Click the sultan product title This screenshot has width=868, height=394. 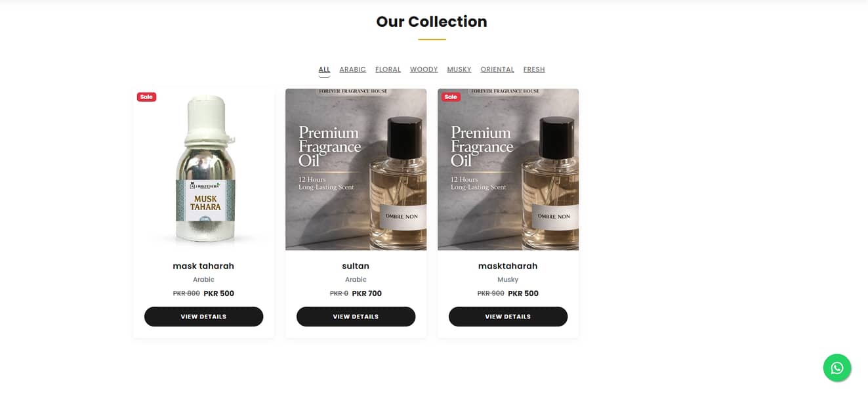[356, 266]
